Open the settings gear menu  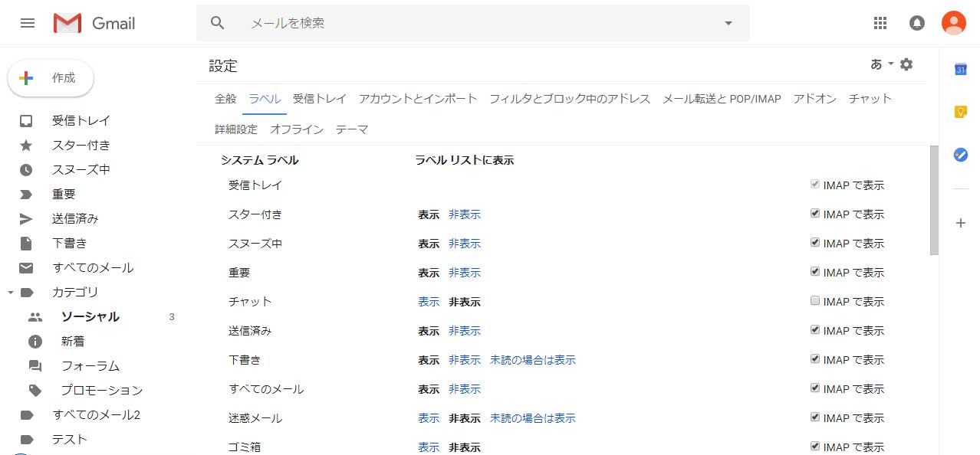tap(906, 64)
